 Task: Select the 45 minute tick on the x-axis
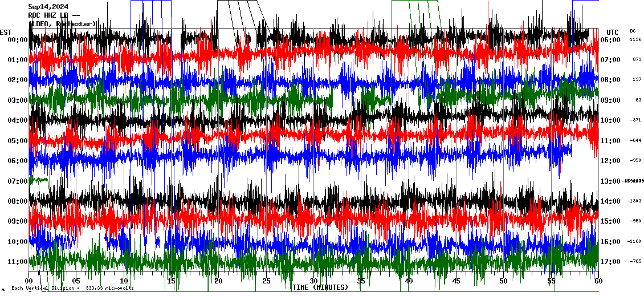pyautogui.click(x=455, y=281)
